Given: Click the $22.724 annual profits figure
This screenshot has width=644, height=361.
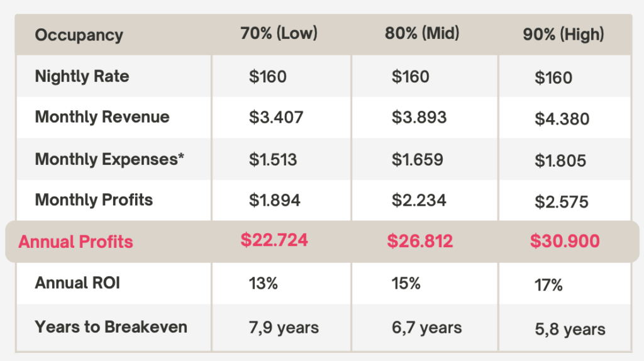Looking at the screenshot, I should pyautogui.click(x=274, y=240).
